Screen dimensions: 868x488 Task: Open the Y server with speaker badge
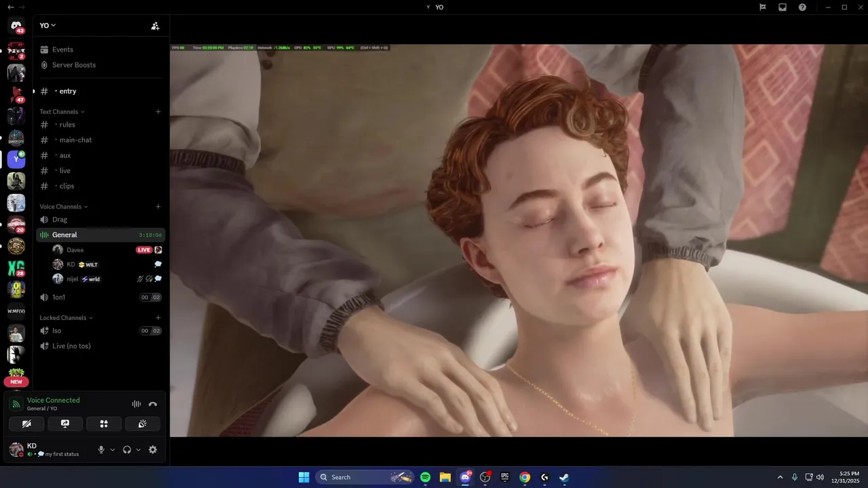[x=16, y=159]
